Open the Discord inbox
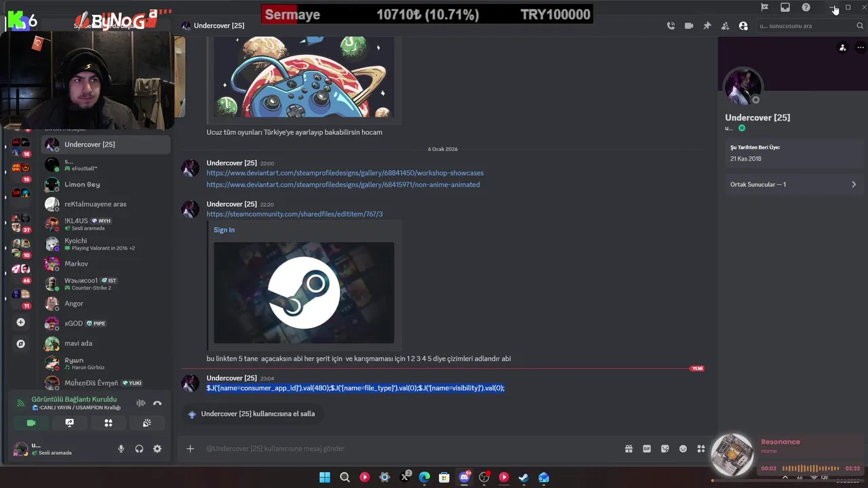Image resolution: width=868 pixels, height=488 pixels. point(785,7)
